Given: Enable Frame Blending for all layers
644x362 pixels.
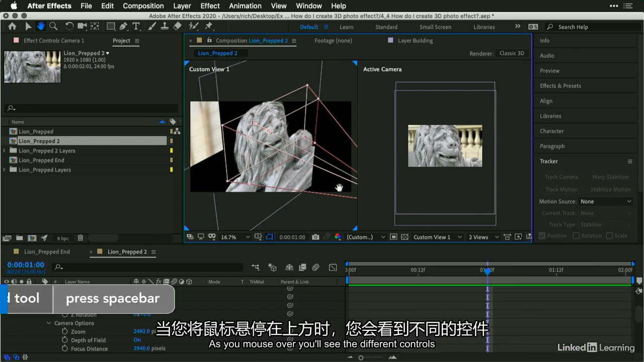Looking at the screenshot, I should [x=302, y=267].
